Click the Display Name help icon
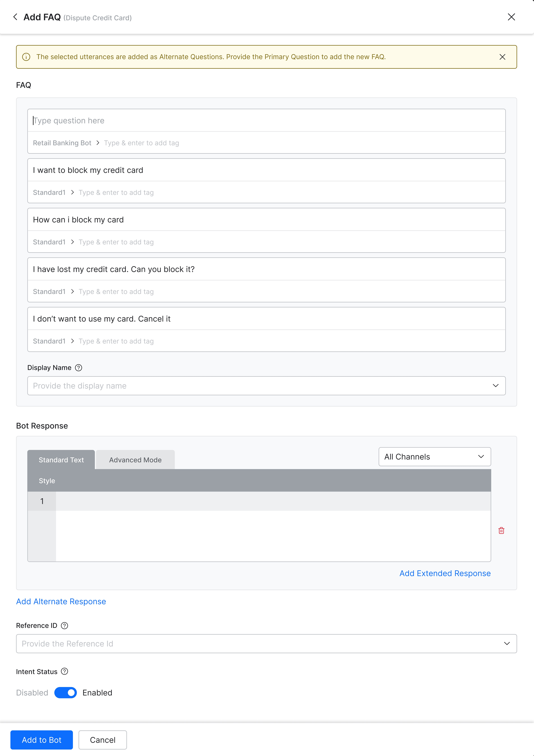The image size is (534, 756). point(78,368)
